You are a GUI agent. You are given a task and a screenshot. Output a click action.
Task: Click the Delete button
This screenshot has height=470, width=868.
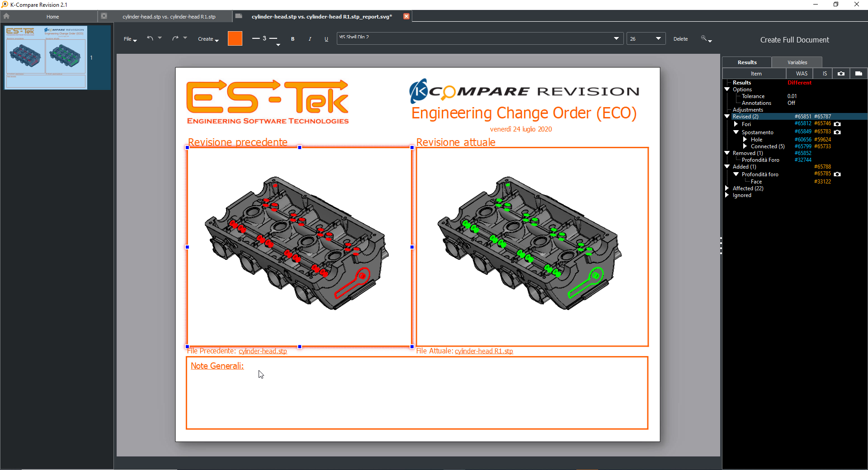pos(680,39)
